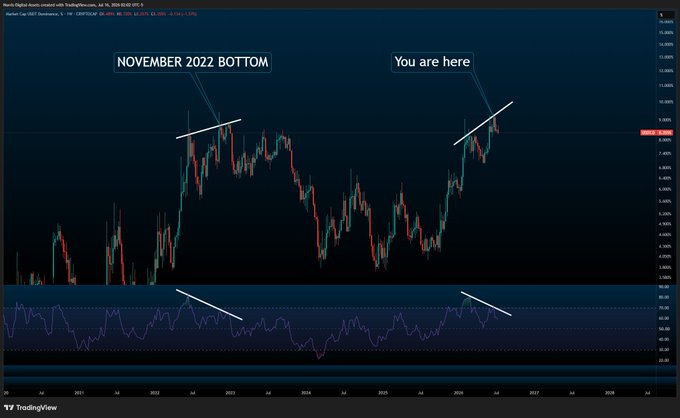680x418 pixels.
Task: Click the 9.000% price axis label
Action: pyautogui.click(x=665, y=120)
